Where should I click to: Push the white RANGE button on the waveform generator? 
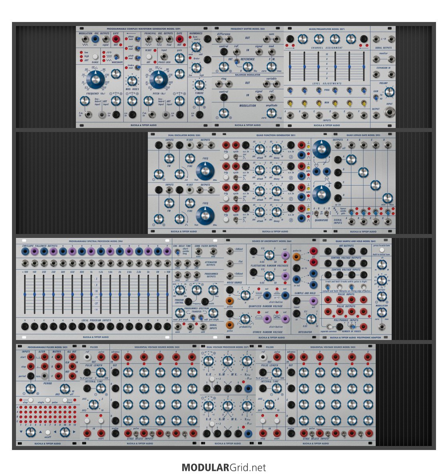tap(95, 56)
